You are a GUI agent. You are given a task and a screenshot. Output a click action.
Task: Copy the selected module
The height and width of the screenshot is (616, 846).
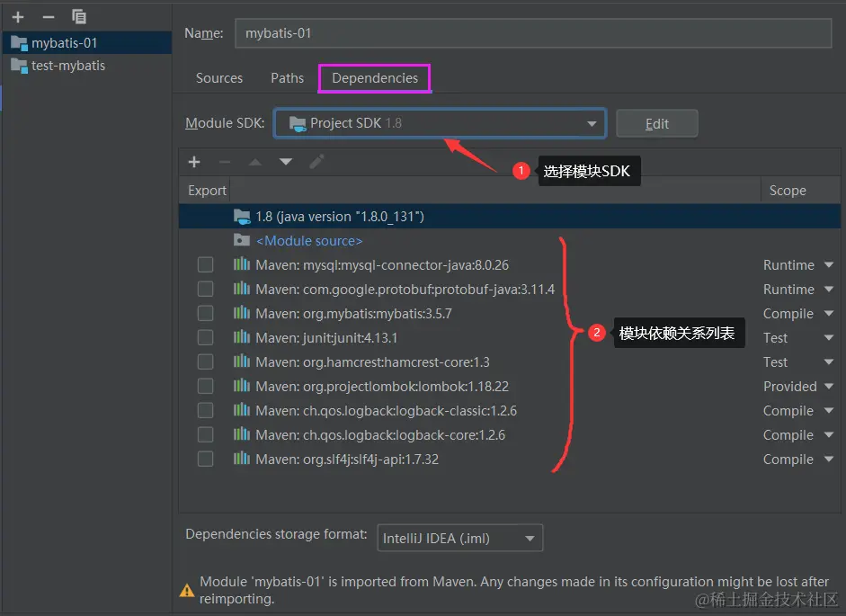point(79,17)
